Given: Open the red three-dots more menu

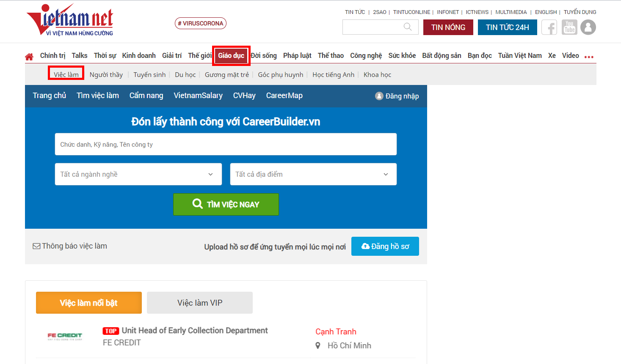Looking at the screenshot, I should tap(589, 56).
